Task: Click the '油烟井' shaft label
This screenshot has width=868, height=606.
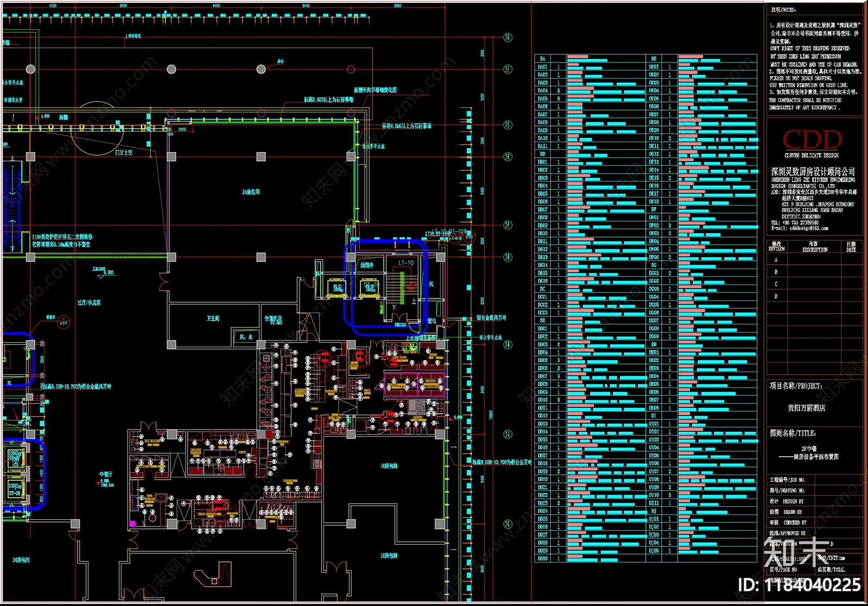Action: pos(367,265)
